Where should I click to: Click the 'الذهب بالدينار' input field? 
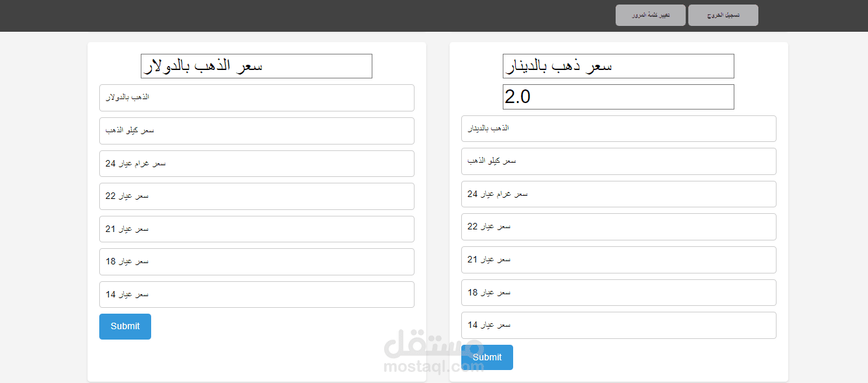(618, 128)
